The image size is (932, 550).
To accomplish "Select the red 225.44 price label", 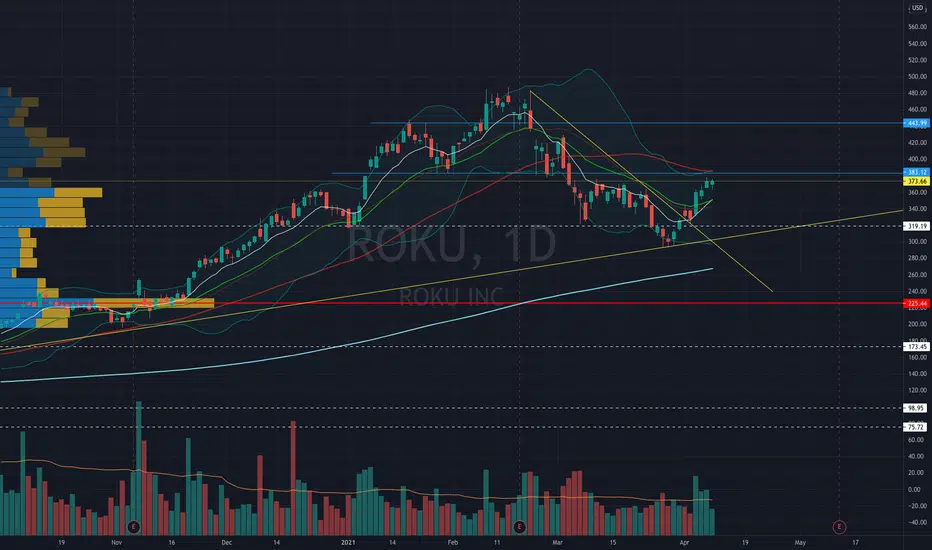I will click(917, 303).
